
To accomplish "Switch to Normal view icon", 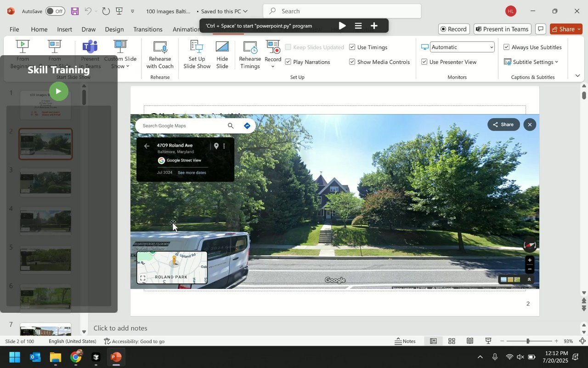I will pos(433,341).
